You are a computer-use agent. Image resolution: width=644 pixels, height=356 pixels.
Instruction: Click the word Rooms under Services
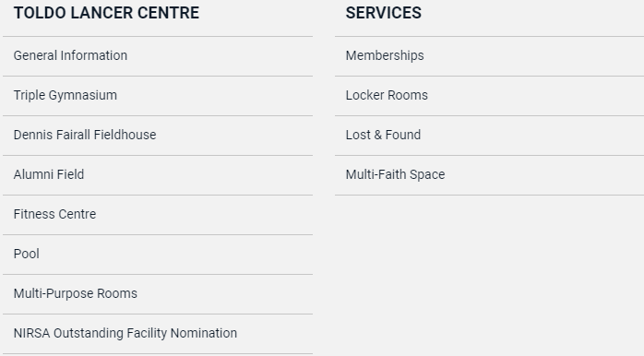[408, 95]
